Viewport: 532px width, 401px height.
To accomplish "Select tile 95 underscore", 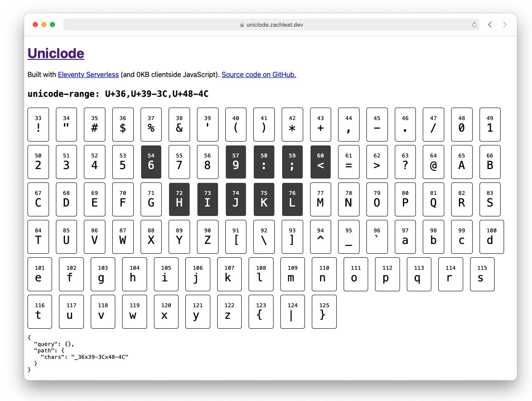I will click(349, 237).
